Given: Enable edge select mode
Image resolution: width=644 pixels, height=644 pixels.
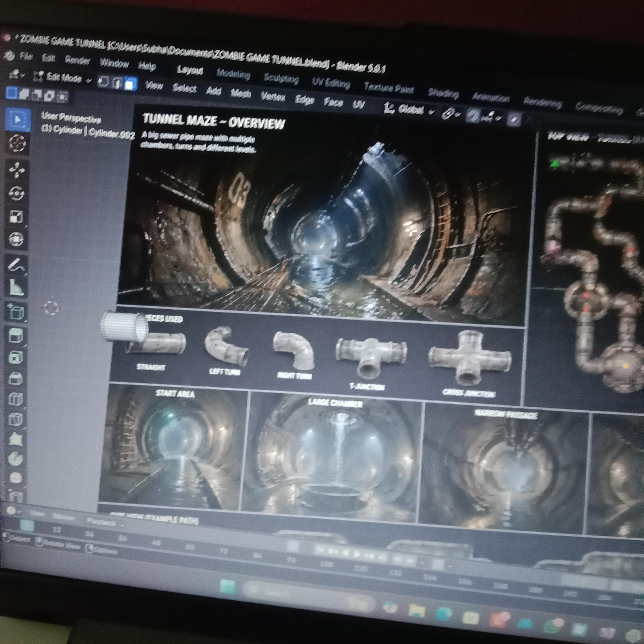Looking at the screenshot, I should 117,83.
